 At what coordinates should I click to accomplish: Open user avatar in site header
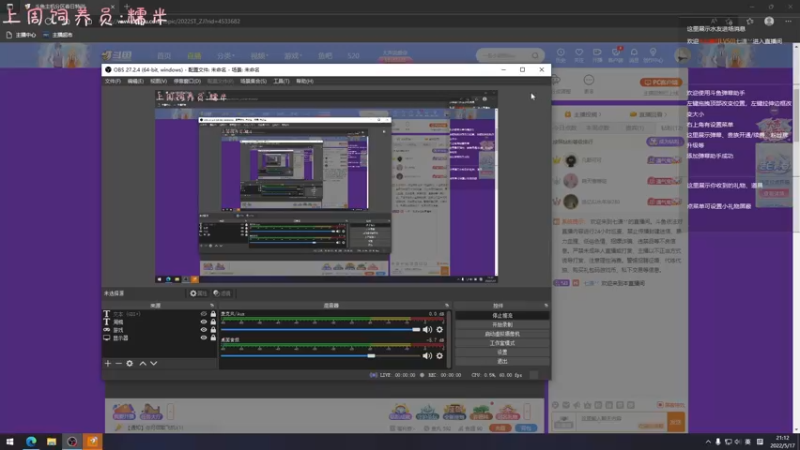click(682, 56)
